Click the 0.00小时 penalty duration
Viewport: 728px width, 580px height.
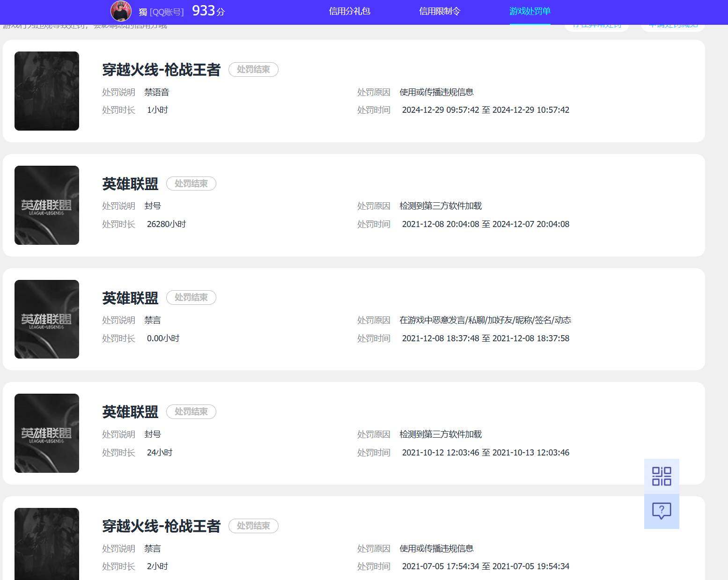163,338
